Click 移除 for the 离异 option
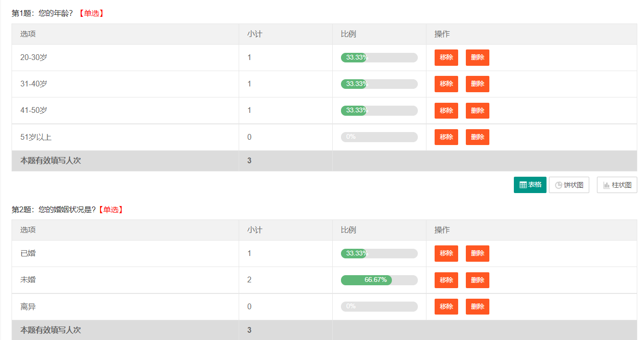The image size is (644, 340). [x=446, y=306]
